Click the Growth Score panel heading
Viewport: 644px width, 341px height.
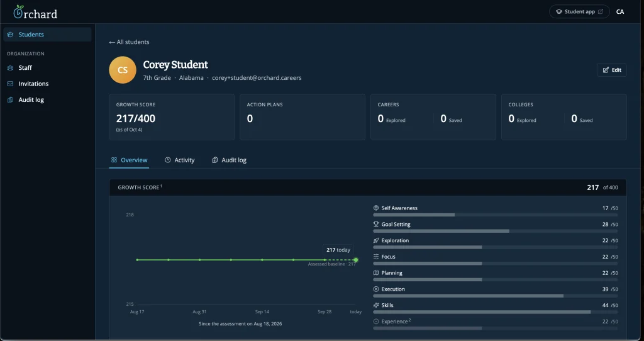point(140,187)
